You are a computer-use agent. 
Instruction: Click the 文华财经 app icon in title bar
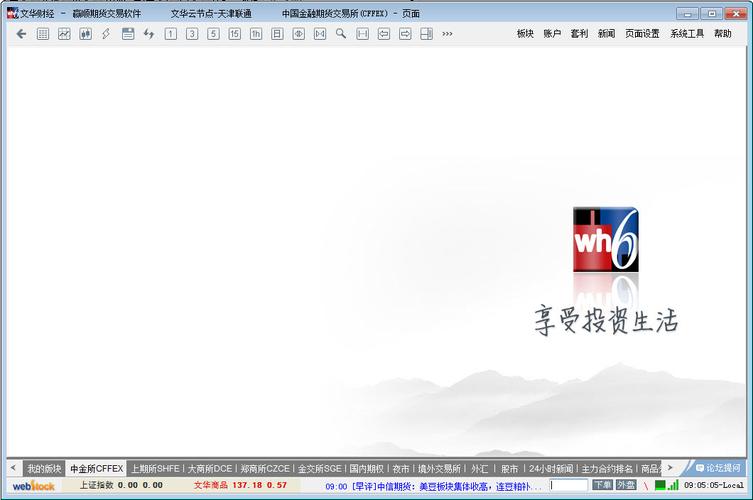(12, 13)
